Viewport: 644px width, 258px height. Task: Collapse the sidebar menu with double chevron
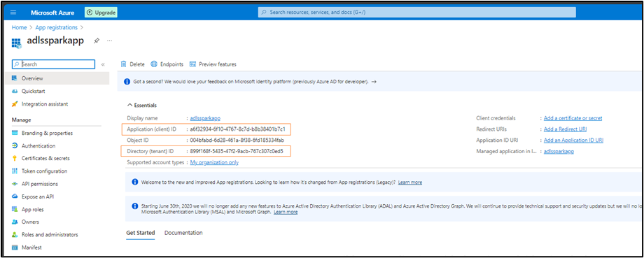click(x=103, y=64)
